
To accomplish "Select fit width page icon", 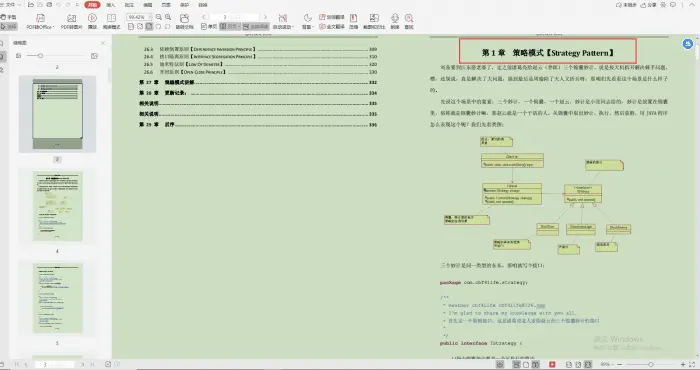I will [x=140, y=27].
